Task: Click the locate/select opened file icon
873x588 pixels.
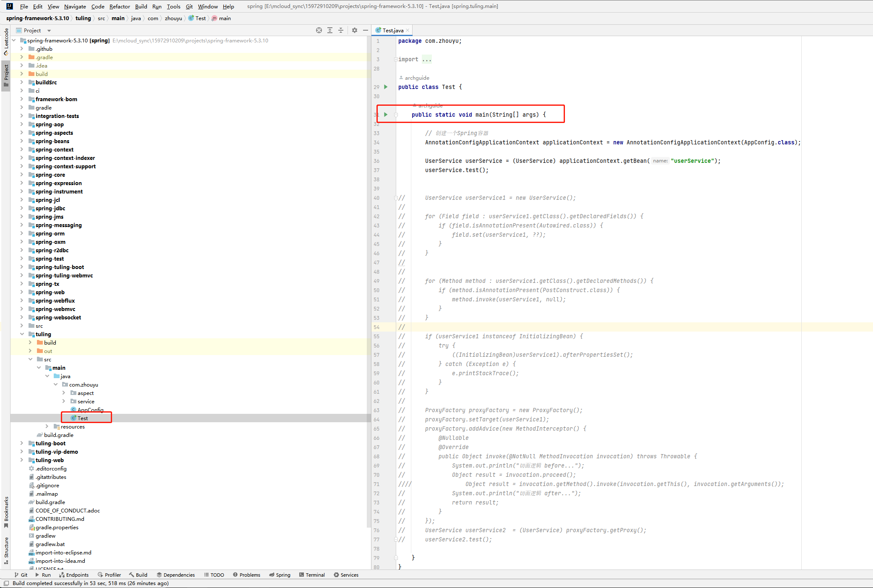Action: pyautogui.click(x=319, y=30)
